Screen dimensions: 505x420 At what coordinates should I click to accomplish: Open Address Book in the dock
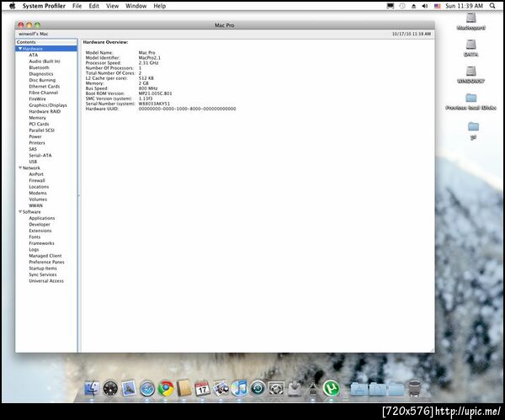[184, 388]
